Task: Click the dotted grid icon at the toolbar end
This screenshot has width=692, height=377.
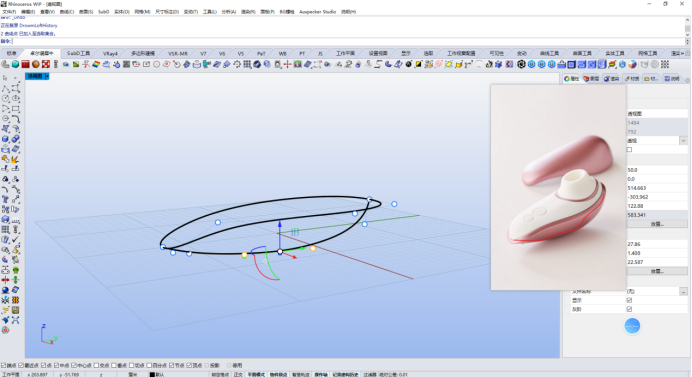Action: 665,64
